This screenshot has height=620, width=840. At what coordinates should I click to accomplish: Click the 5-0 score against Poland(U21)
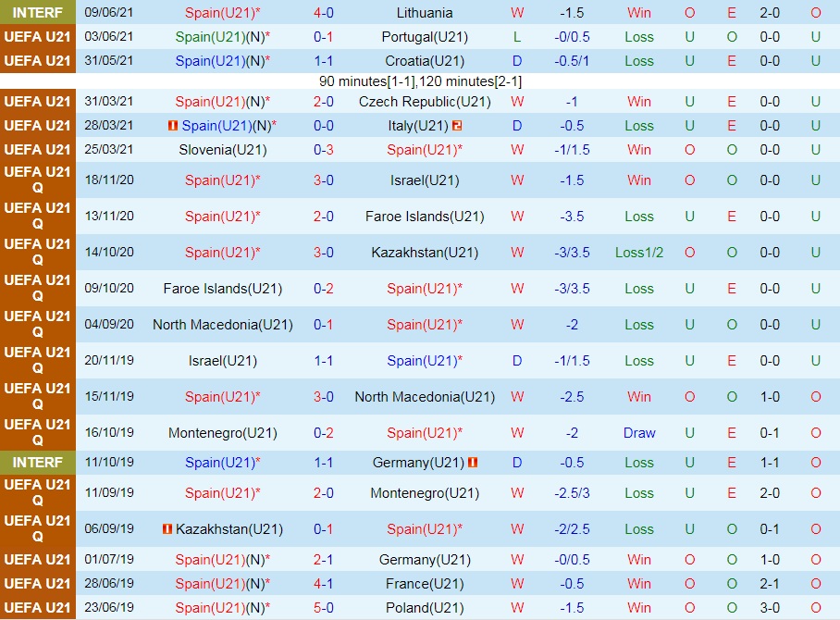point(323,608)
